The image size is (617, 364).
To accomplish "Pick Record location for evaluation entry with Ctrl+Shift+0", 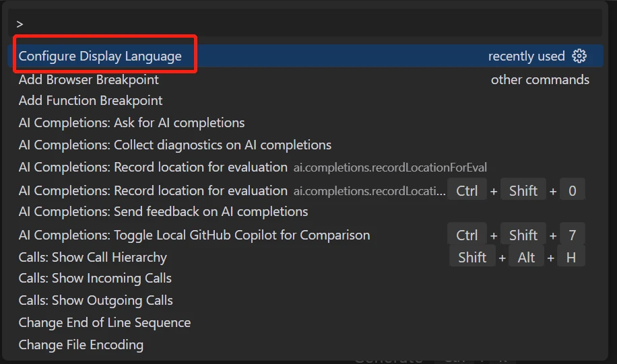I will (153, 190).
